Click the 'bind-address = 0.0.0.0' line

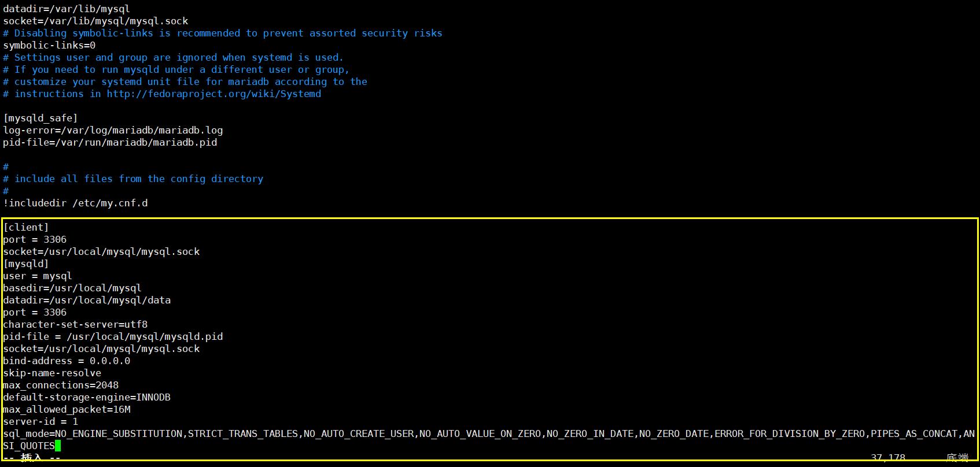(67, 361)
